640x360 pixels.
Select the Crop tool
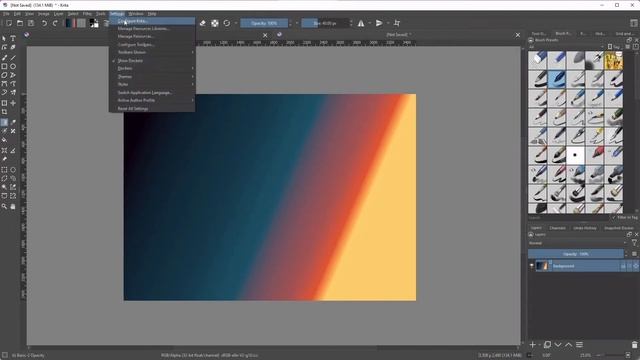pyautogui.click(x=4, y=112)
